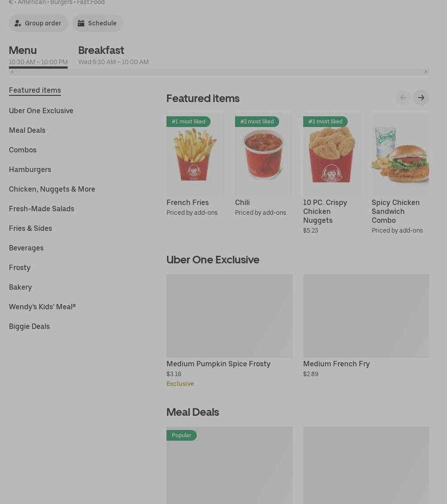The image size is (447, 504).
Task: Open the Spicy Chicken Sandwich Combo
Action: [400, 173]
